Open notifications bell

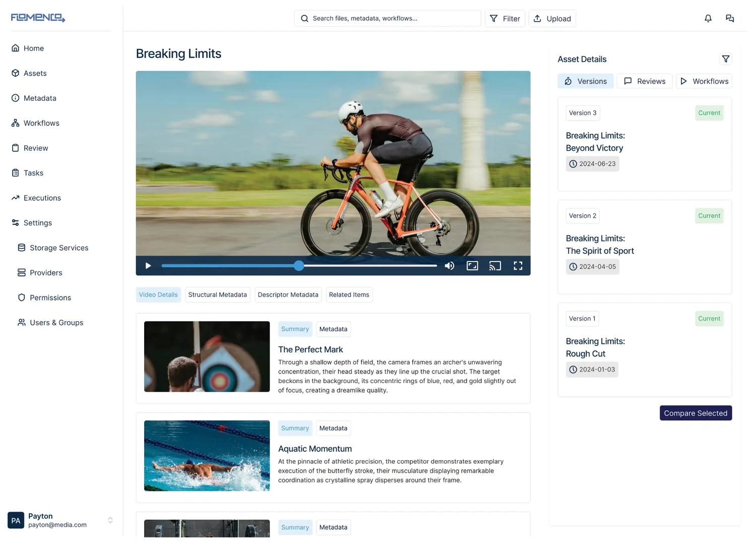pyautogui.click(x=708, y=19)
